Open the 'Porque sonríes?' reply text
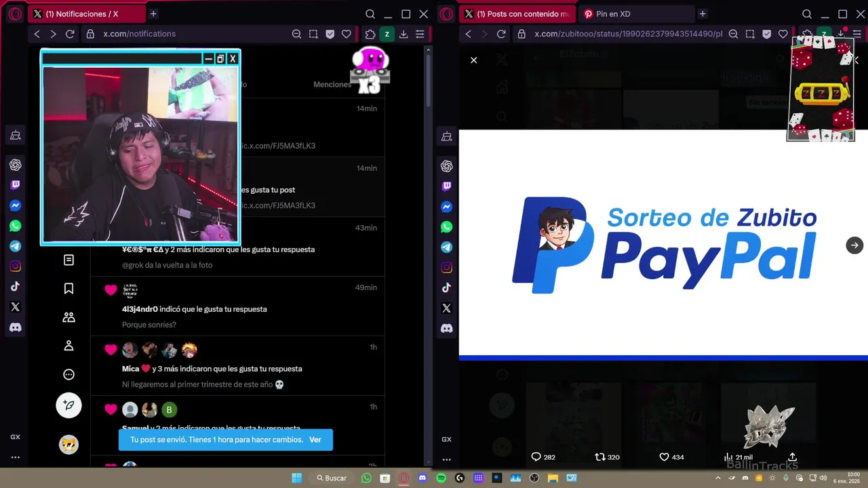Viewport: 868px width, 488px height. (x=149, y=325)
